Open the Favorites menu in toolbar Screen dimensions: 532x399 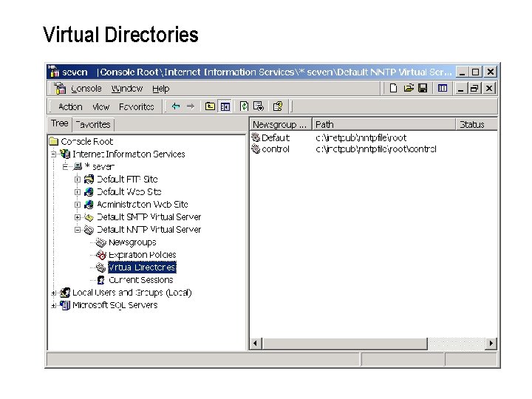click(137, 107)
